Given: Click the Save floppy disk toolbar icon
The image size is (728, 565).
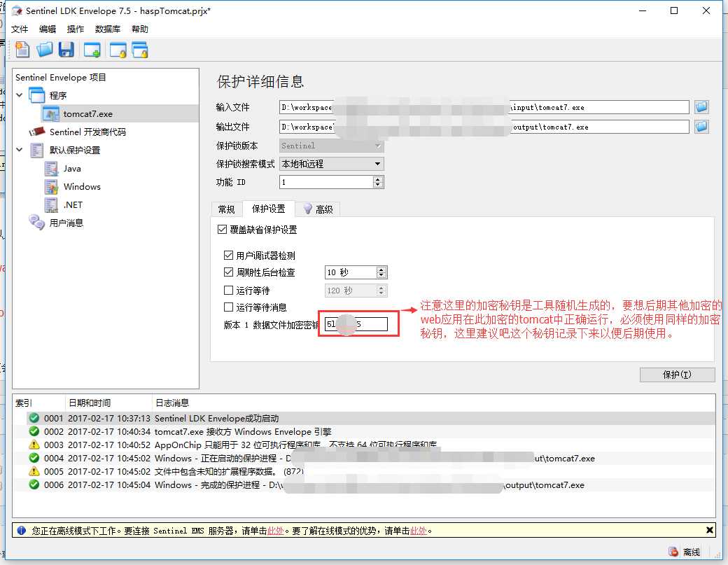Looking at the screenshot, I should pos(66,49).
